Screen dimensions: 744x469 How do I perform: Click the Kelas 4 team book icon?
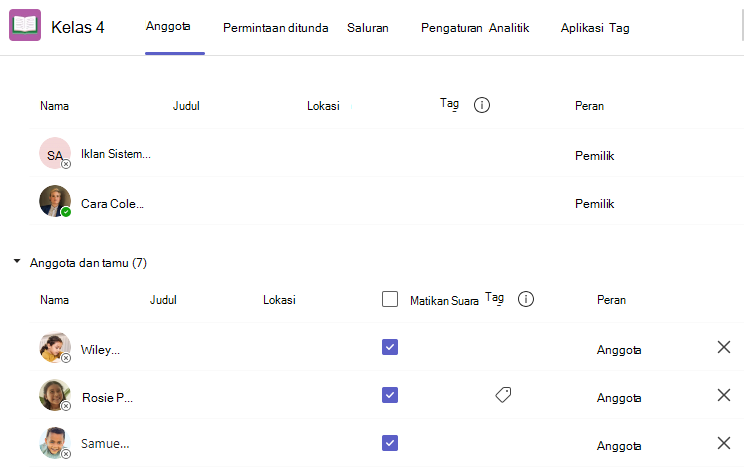point(25,25)
